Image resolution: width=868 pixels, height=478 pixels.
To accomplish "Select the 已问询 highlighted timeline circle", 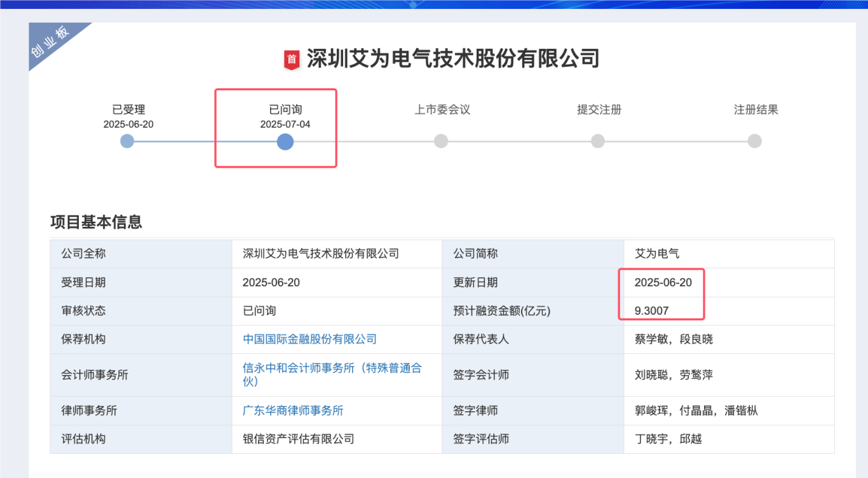I will click(x=285, y=141).
